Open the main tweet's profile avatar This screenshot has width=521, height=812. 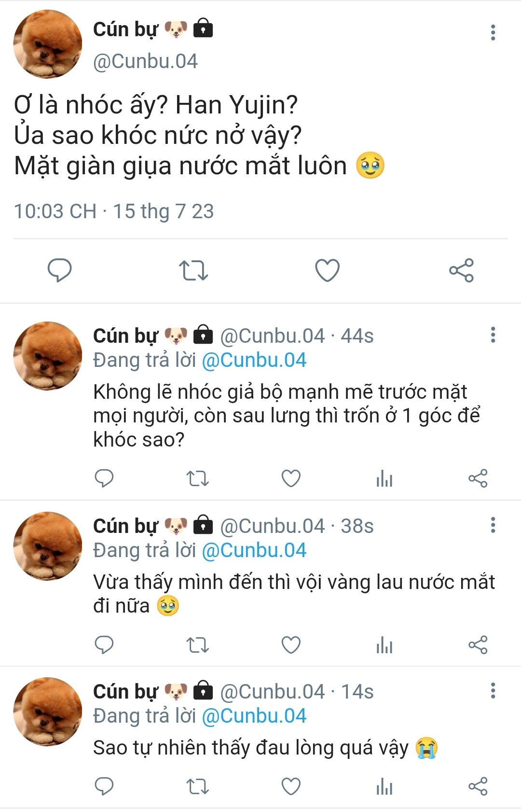point(47,44)
